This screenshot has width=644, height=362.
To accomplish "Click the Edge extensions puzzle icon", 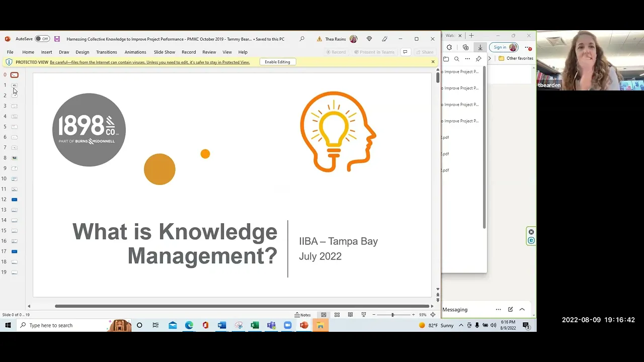I will tap(449, 47).
